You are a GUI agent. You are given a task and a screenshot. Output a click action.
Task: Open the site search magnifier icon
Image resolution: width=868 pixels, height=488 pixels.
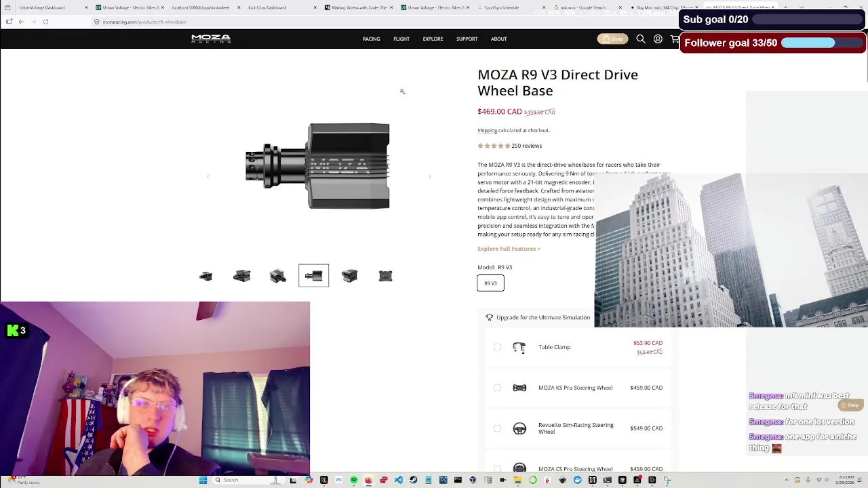pyautogui.click(x=640, y=39)
